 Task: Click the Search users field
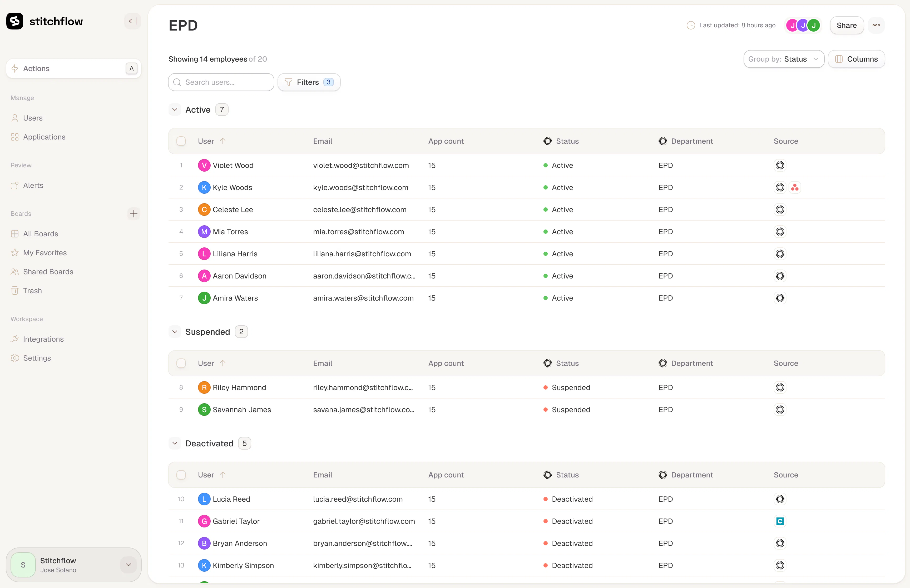pyautogui.click(x=221, y=82)
